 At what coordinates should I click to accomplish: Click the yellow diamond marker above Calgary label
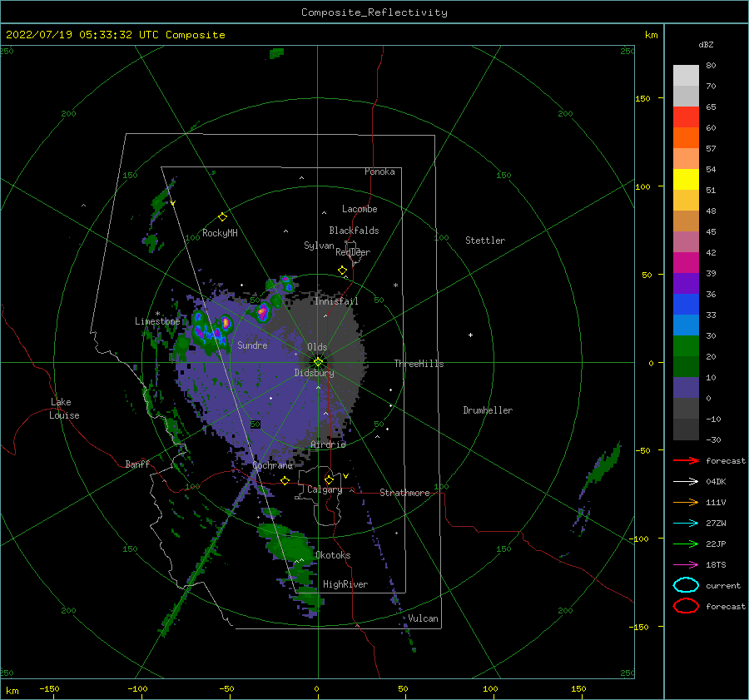pyautogui.click(x=329, y=479)
